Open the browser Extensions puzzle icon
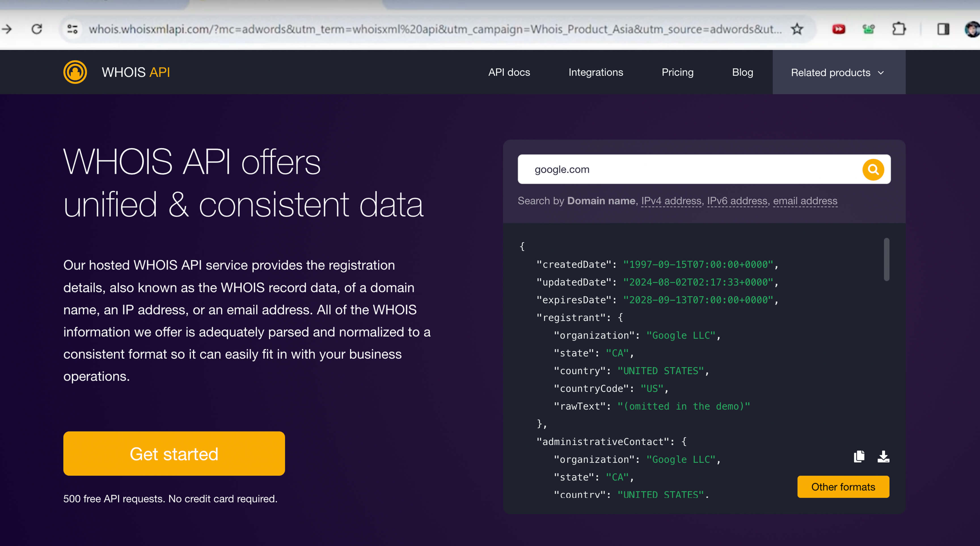 coord(899,29)
